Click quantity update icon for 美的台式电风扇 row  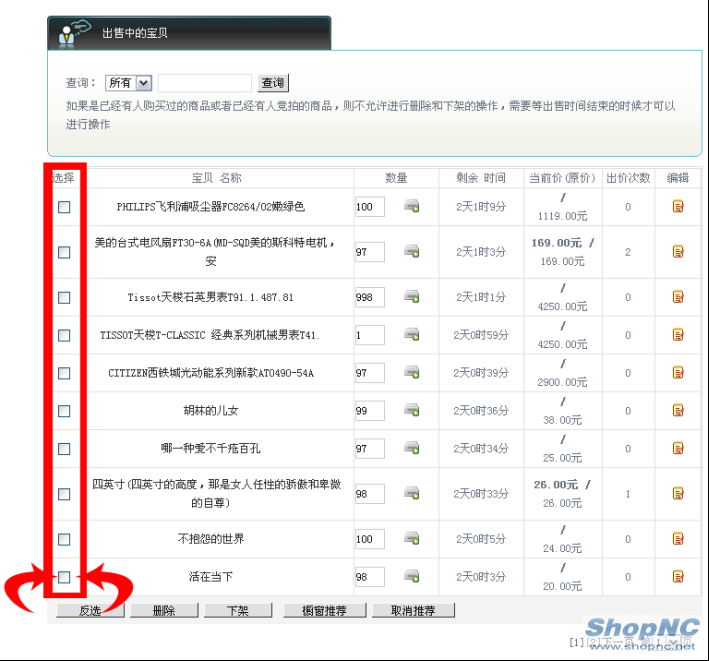coord(411,251)
